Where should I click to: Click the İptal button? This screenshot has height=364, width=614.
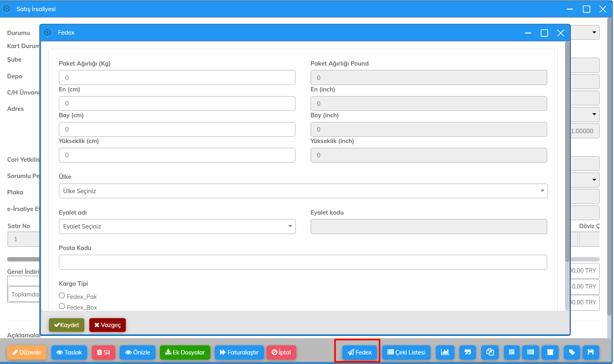pyautogui.click(x=281, y=352)
